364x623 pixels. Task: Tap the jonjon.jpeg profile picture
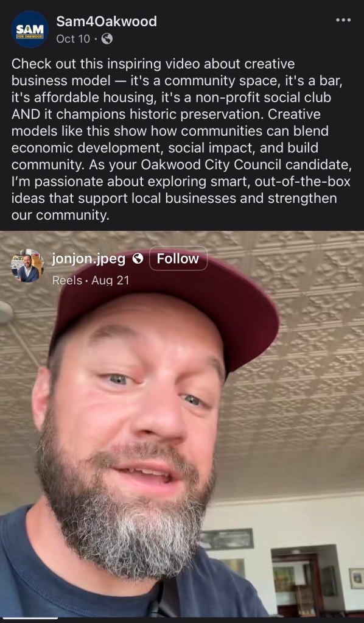(28, 266)
